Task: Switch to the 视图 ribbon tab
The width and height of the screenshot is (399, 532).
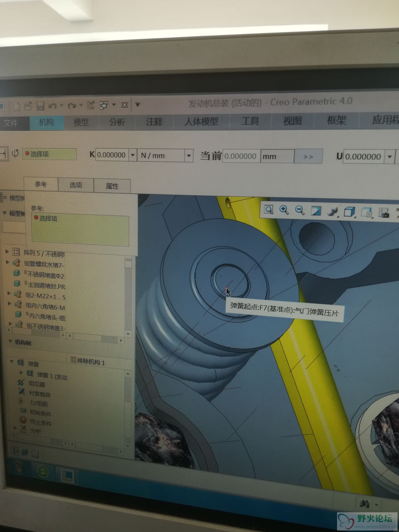Action: (x=292, y=121)
